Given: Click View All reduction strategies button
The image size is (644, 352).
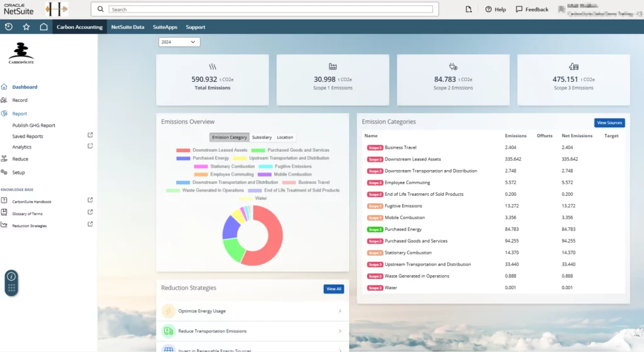Looking at the screenshot, I should (333, 289).
